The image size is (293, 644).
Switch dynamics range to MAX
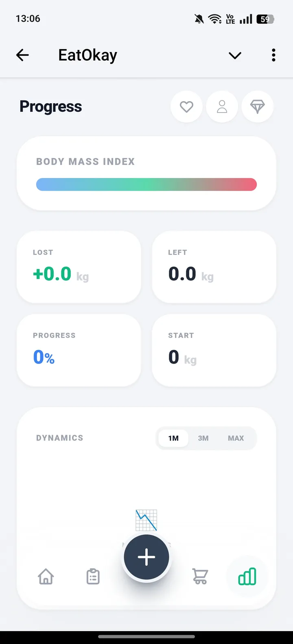pyautogui.click(x=236, y=438)
